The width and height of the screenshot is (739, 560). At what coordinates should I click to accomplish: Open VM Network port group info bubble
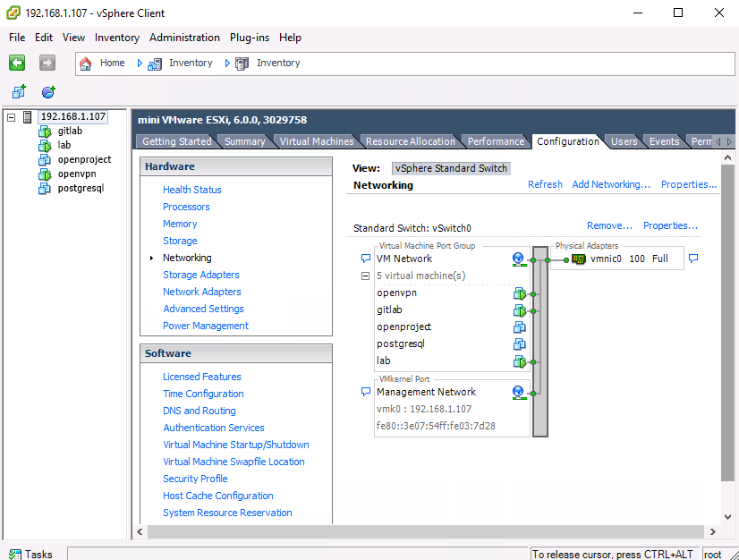point(365,259)
